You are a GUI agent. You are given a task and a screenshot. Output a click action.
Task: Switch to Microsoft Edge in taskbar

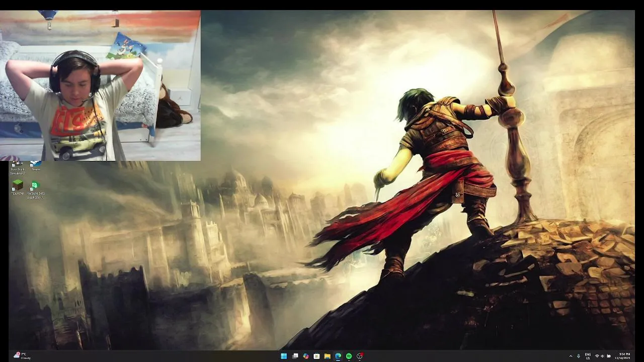point(338,356)
